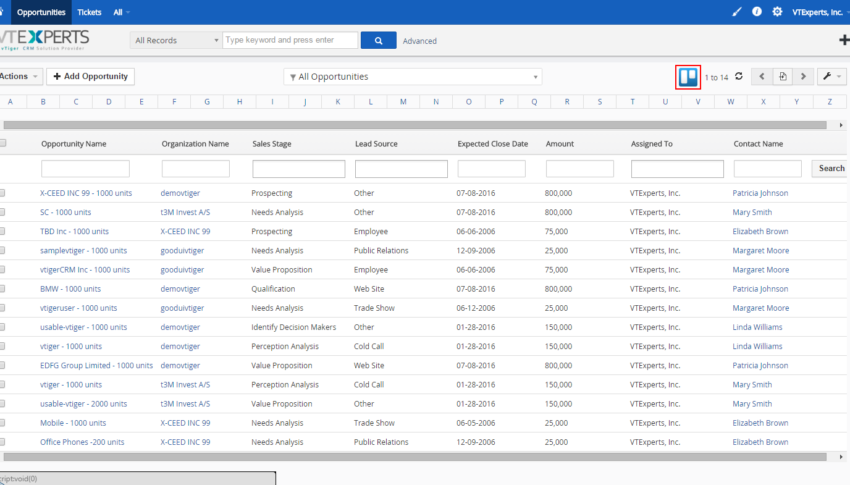Open contact in Mobile - 1000 units row
Image resolution: width=850 pixels, height=485 pixels.
[760, 423]
